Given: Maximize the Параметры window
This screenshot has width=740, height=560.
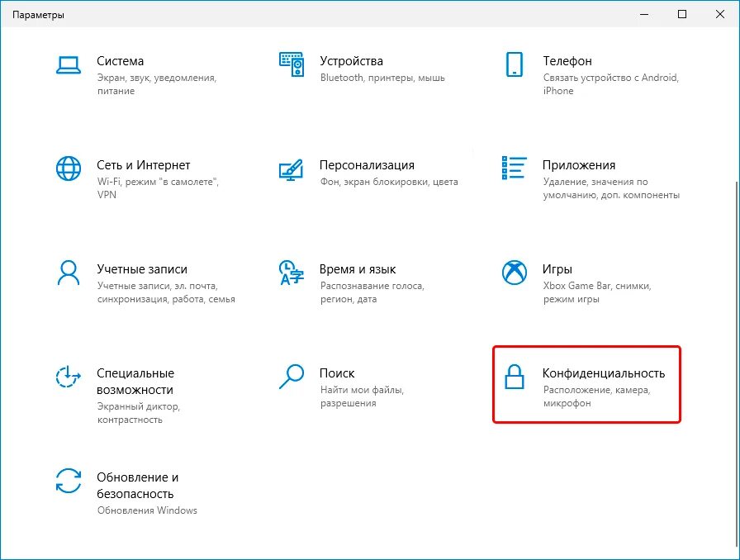Looking at the screenshot, I should coord(682,14).
